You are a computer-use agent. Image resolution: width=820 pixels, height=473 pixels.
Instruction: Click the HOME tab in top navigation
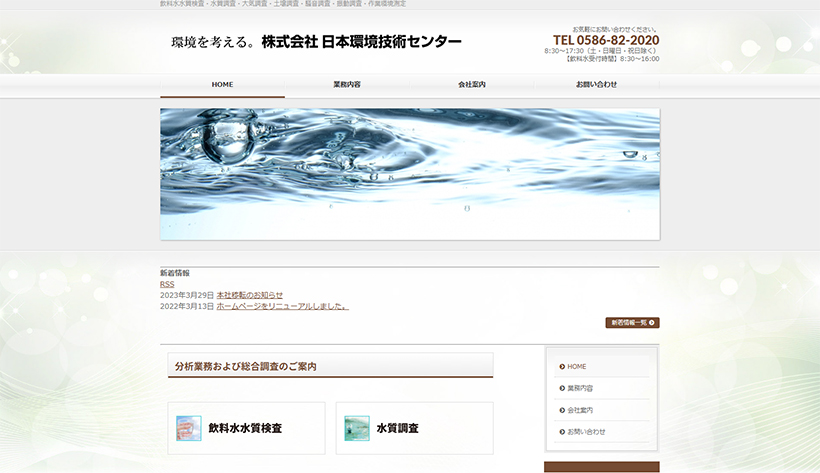(x=222, y=85)
